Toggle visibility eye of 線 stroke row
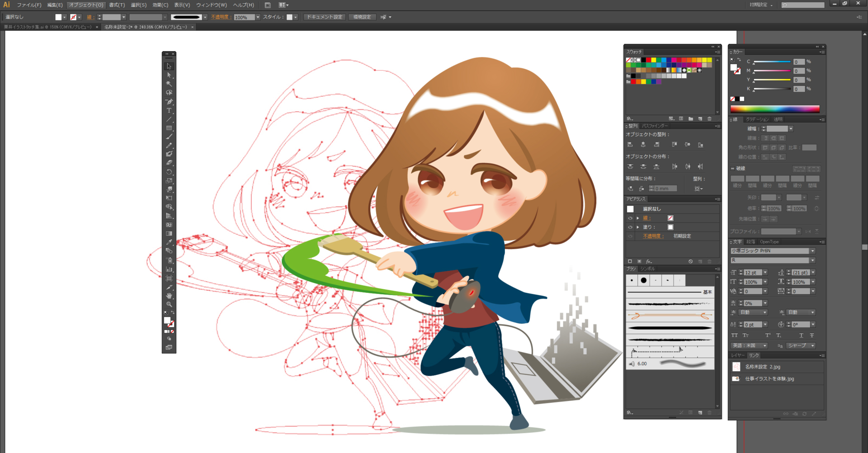The height and width of the screenshot is (453, 868). pos(630,218)
